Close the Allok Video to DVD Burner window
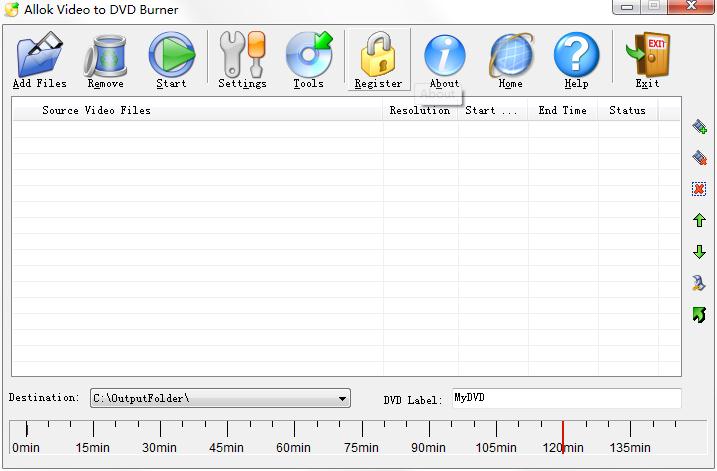The image size is (717, 471). (x=691, y=6)
